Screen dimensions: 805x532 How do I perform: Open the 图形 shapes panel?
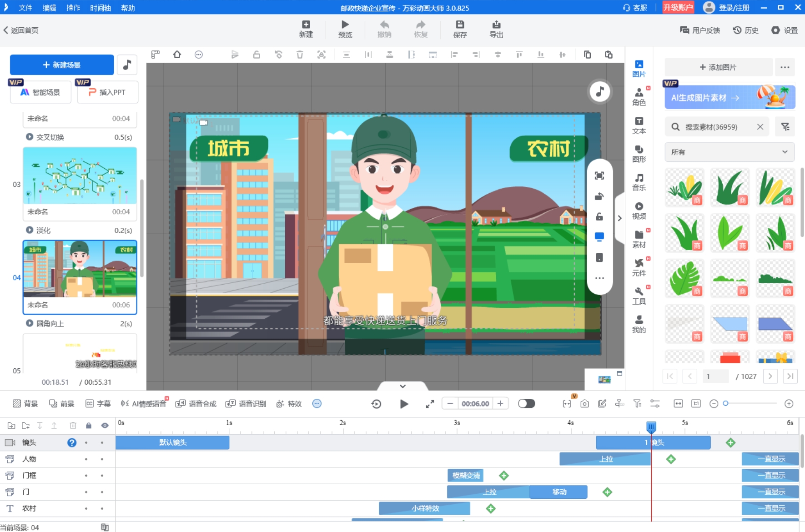[x=639, y=154]
